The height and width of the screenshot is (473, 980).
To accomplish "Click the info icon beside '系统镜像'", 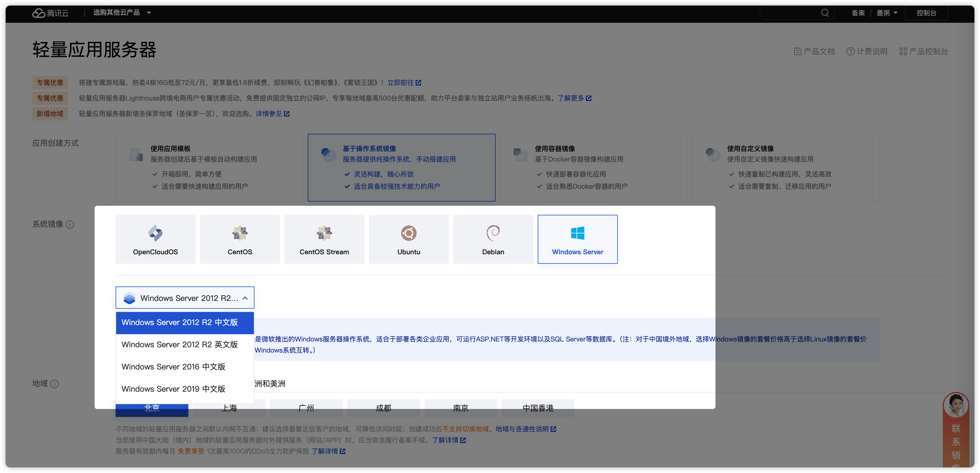I will 70,224.
